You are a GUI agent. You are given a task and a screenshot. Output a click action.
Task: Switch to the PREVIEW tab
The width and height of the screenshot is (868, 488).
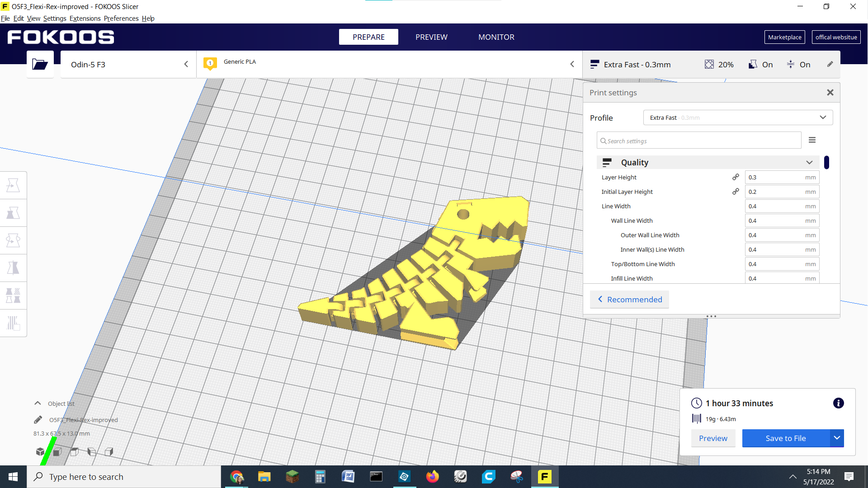coord(431,37)
